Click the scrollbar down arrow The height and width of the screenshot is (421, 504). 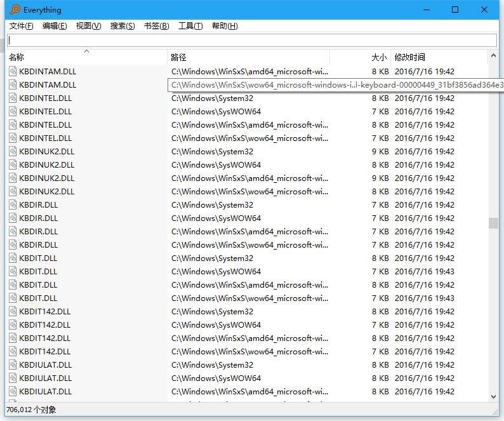(493, 397)
